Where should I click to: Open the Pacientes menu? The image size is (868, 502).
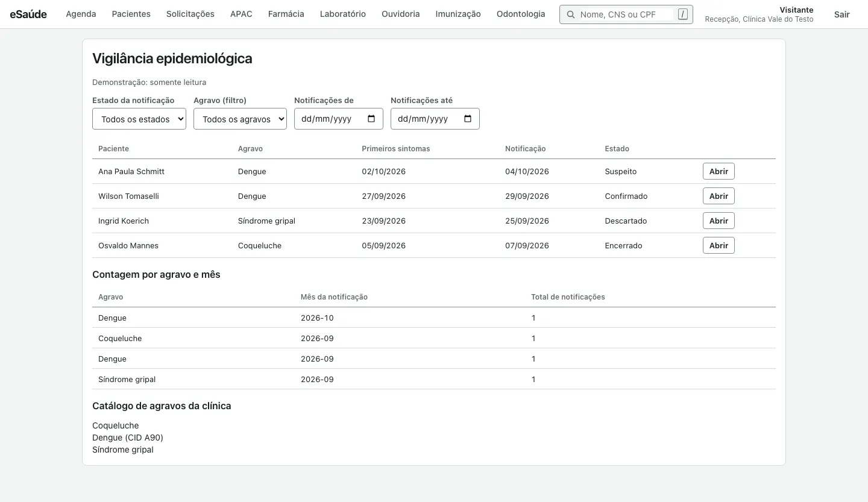tap(131, 14)
